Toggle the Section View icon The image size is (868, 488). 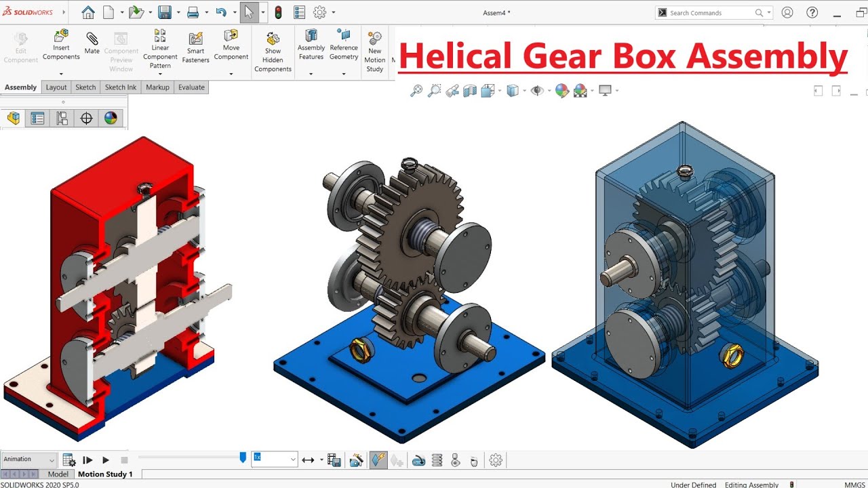470,90
